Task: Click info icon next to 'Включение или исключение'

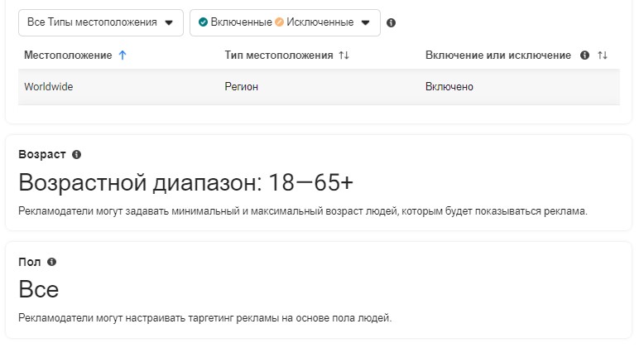Action: pos(585,56)
